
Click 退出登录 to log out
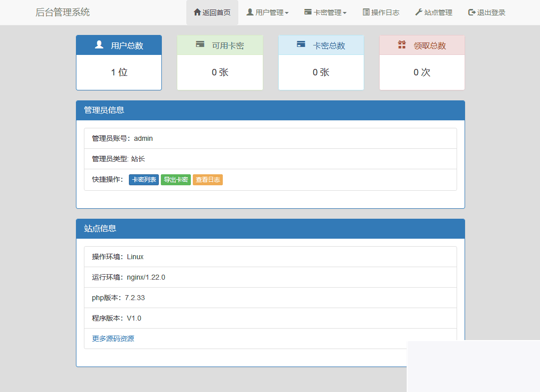pos(486,12)
